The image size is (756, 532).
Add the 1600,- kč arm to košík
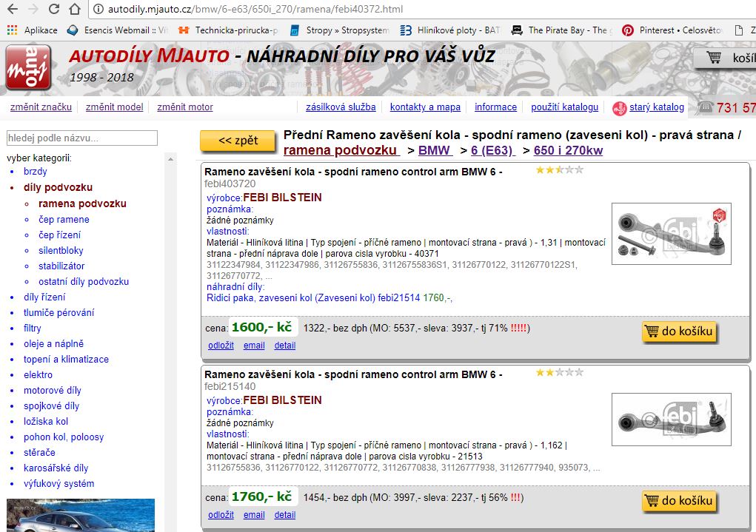pos(679,331)
